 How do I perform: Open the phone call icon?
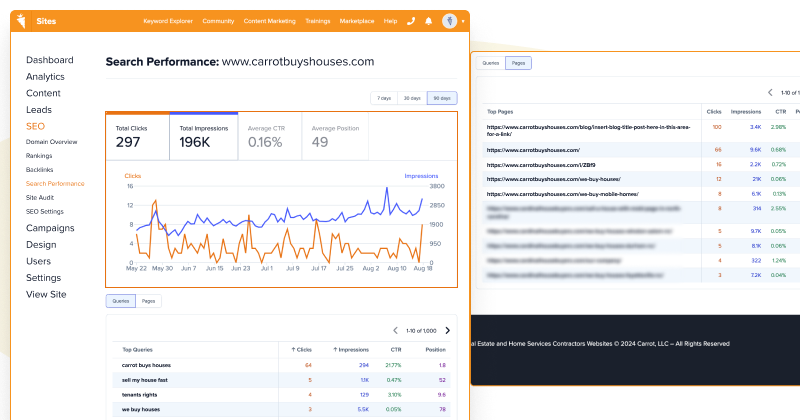click(411, 21)
